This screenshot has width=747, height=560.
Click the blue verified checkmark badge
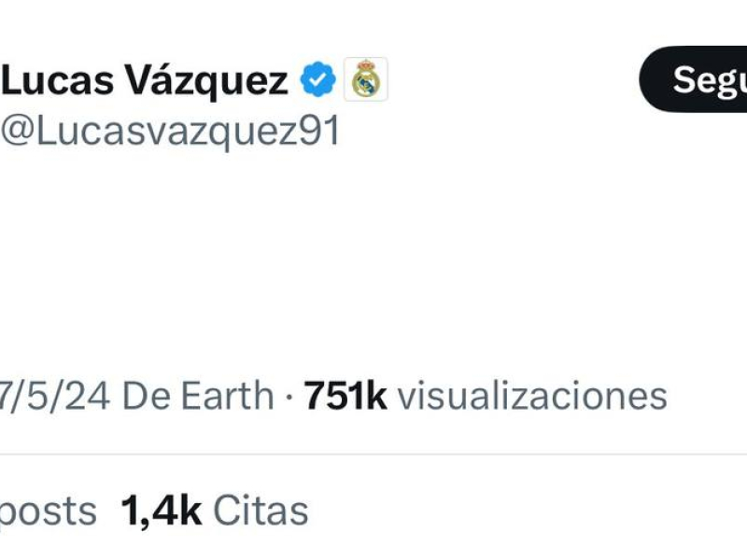click(x=317, y=81)
